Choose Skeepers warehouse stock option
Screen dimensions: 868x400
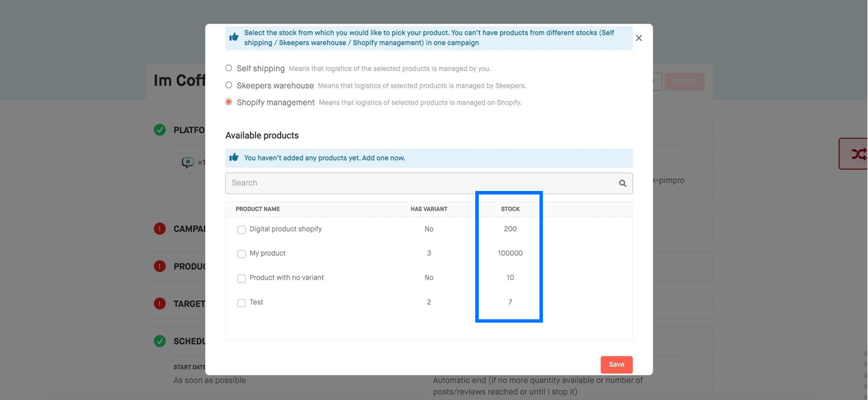229,85
